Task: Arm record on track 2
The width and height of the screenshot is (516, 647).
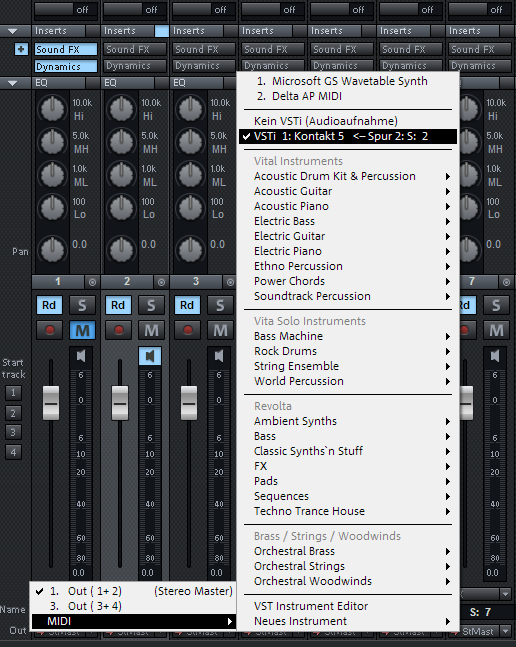Action: (118, 330)
